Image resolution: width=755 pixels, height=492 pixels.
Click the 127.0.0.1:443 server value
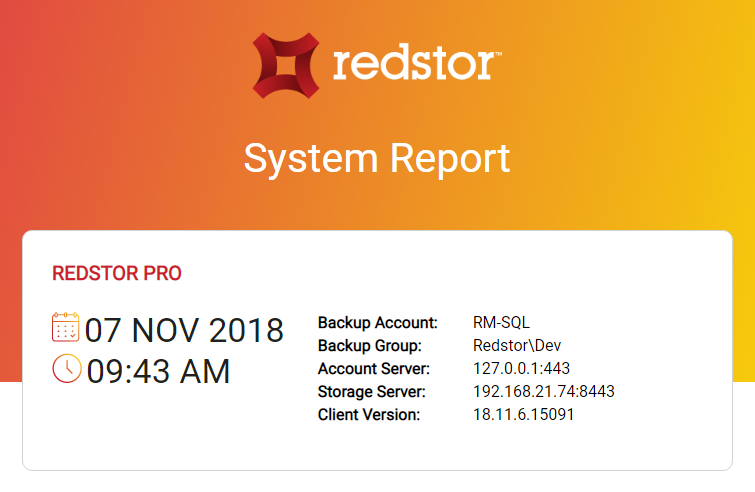[521, 368]
